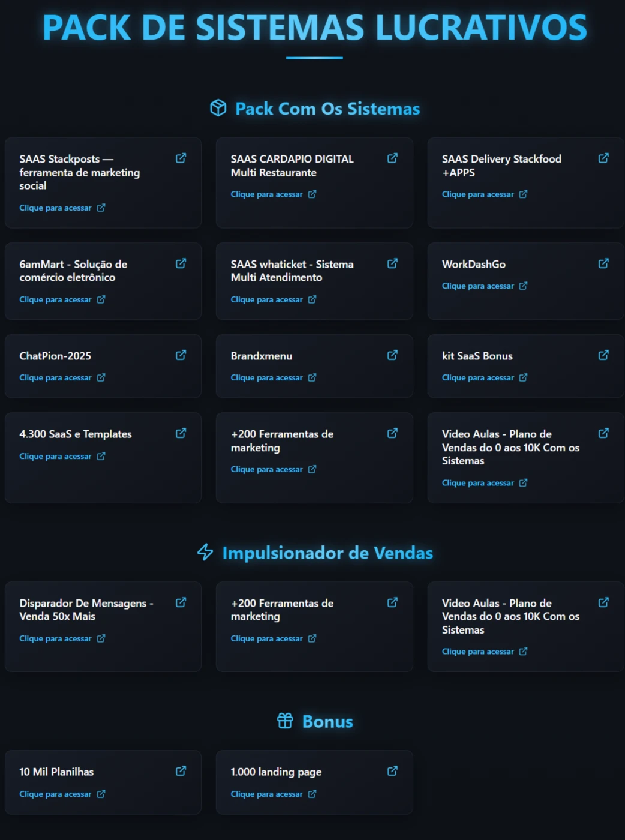The width and height of the screenshot is (625, 840).
Task: Click external link icon on 10 Mil Planilhas card
Action: pos(181,771)
